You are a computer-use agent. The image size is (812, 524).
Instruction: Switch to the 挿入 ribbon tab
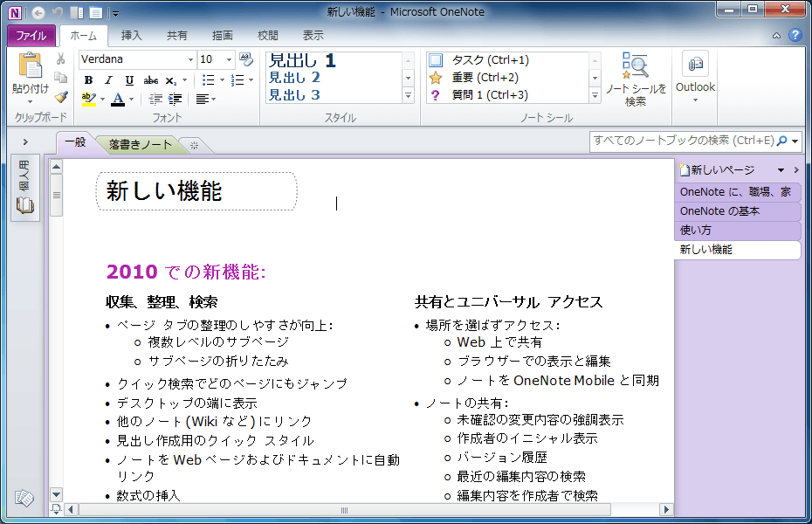coord(131,35)
